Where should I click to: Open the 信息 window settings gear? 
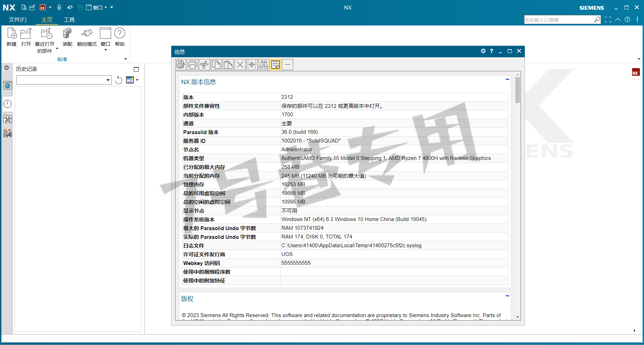[483, 51]
